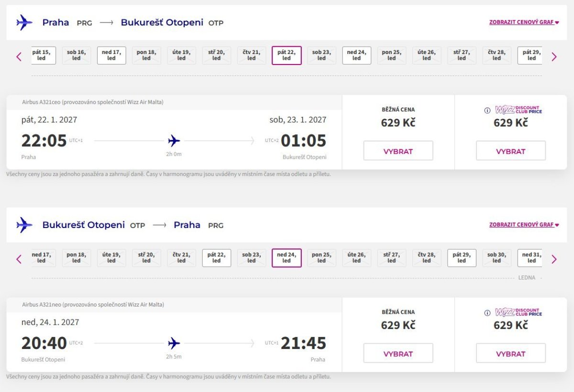Choose Wizz Discount Club price for 20:40 flight
The width and height of the screenshot is (574, 392).
[511, 353]
